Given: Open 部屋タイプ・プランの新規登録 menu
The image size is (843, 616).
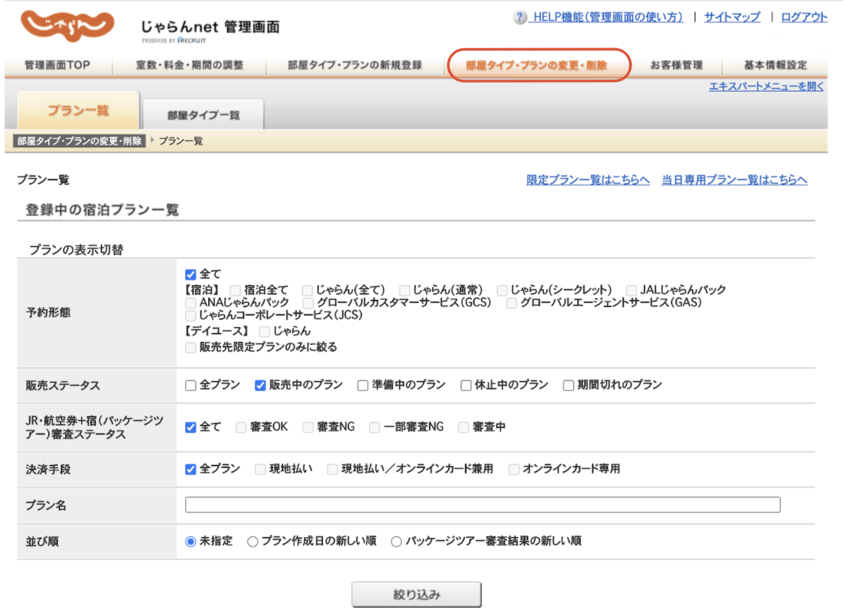Looking at the screenshot, I should (x=354, y=66).
